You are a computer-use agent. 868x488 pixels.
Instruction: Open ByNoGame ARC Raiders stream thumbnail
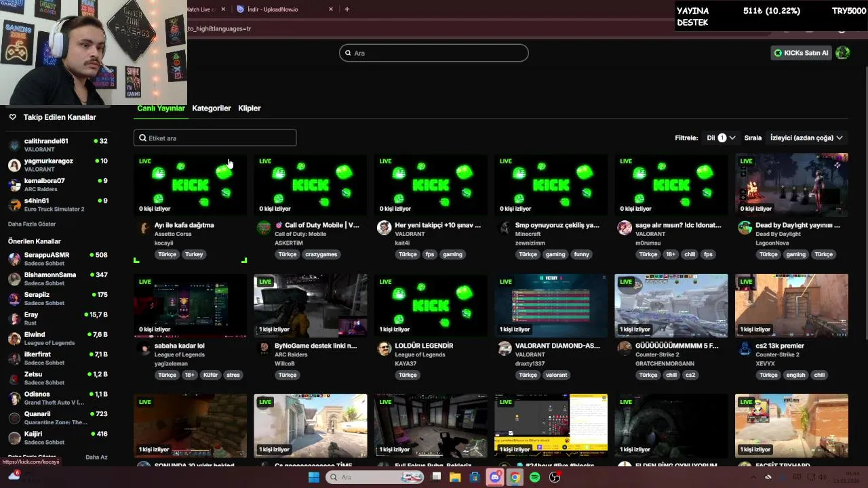[x=311, y=306]
